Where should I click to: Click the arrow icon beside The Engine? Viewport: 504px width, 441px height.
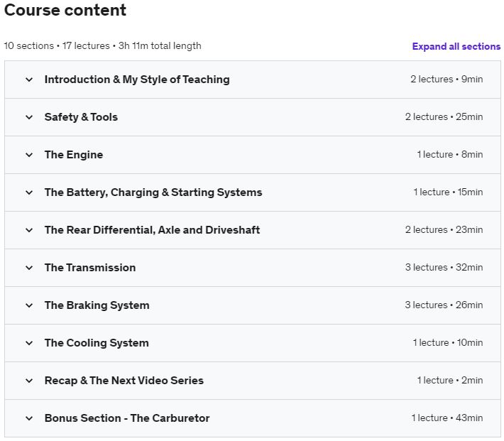tap(29, 155)
